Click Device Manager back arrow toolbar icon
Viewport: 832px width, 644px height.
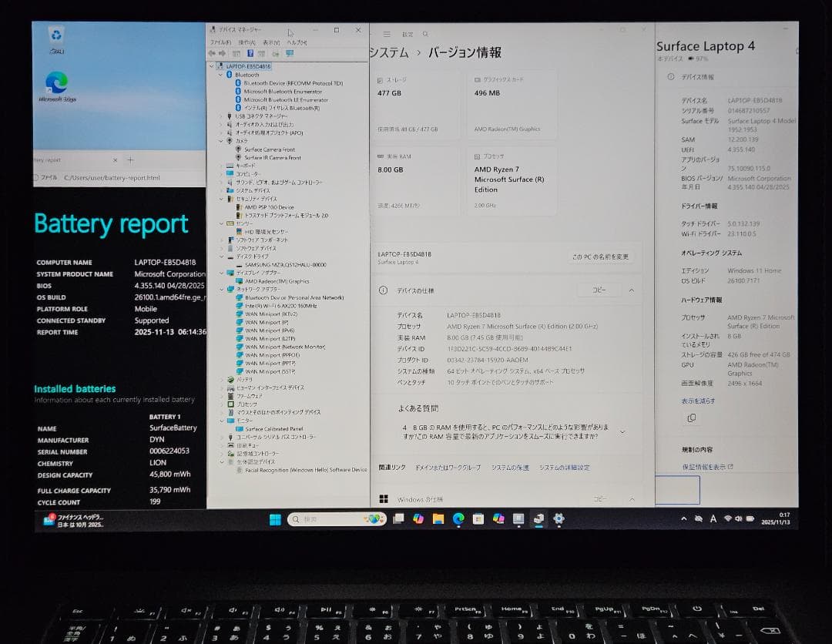[x=213, y=53]
